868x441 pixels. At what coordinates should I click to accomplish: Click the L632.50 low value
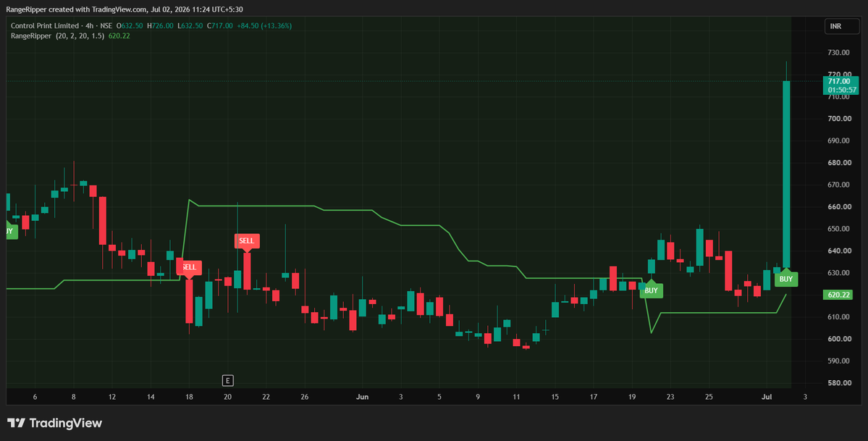tap(190, 26)
